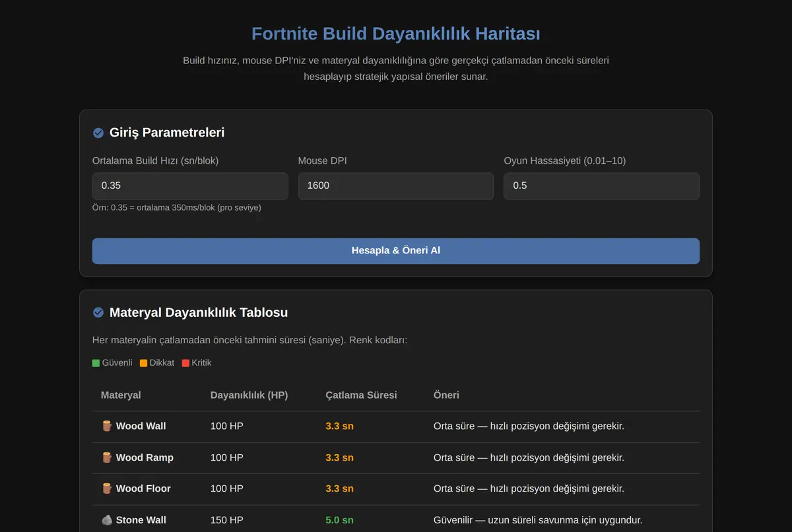The height and width of the screenshot is (532, 792).
Task: Click the Stone Wall Güvenilir recommendation text
Action: [x=538, y=520]
